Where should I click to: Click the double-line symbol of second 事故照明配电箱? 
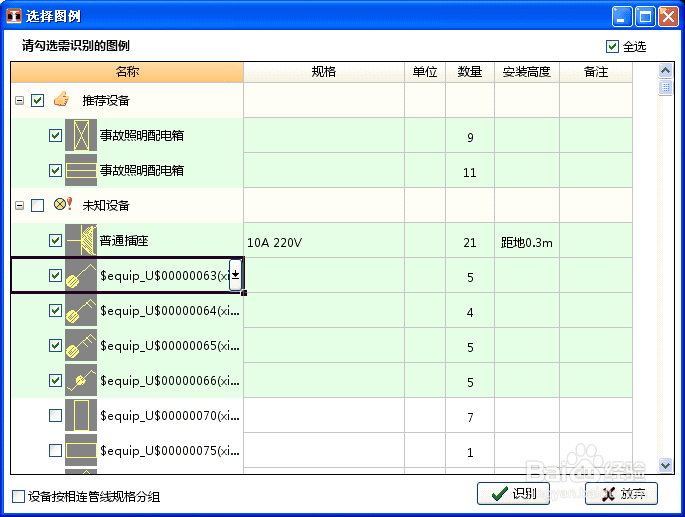point(81,170)
